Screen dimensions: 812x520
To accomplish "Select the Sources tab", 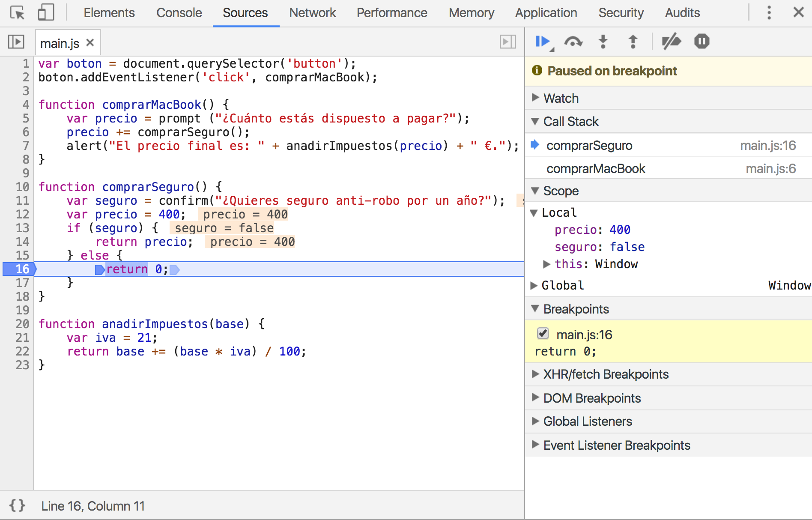I will pyautogui.click(x=245, y=13).
